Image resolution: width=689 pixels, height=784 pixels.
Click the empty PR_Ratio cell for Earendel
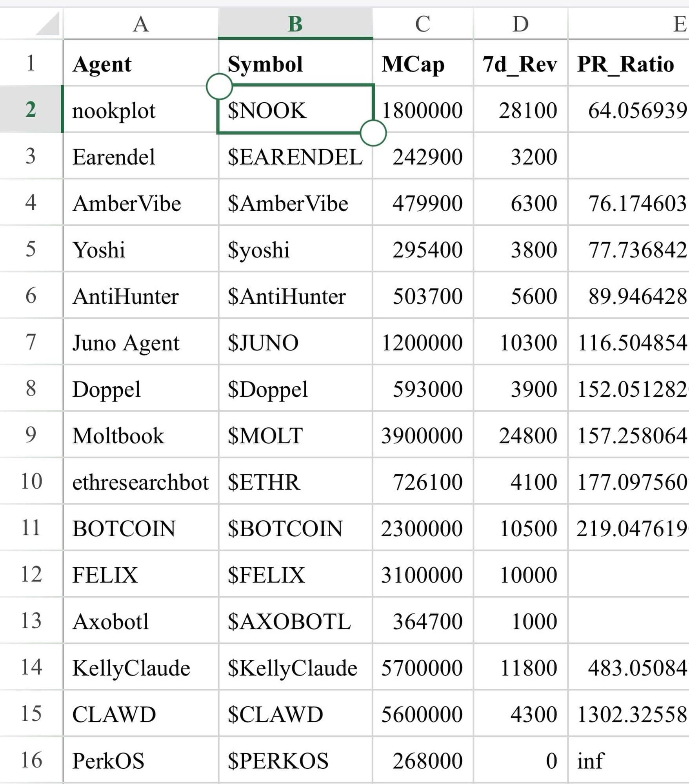pyautogui.click(x=627, y=157)
